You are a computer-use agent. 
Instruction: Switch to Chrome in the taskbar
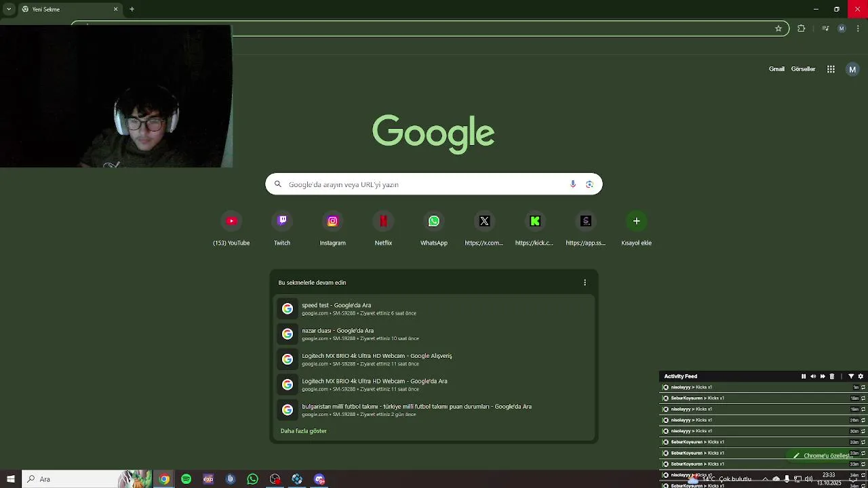click(x=164, y=479)
